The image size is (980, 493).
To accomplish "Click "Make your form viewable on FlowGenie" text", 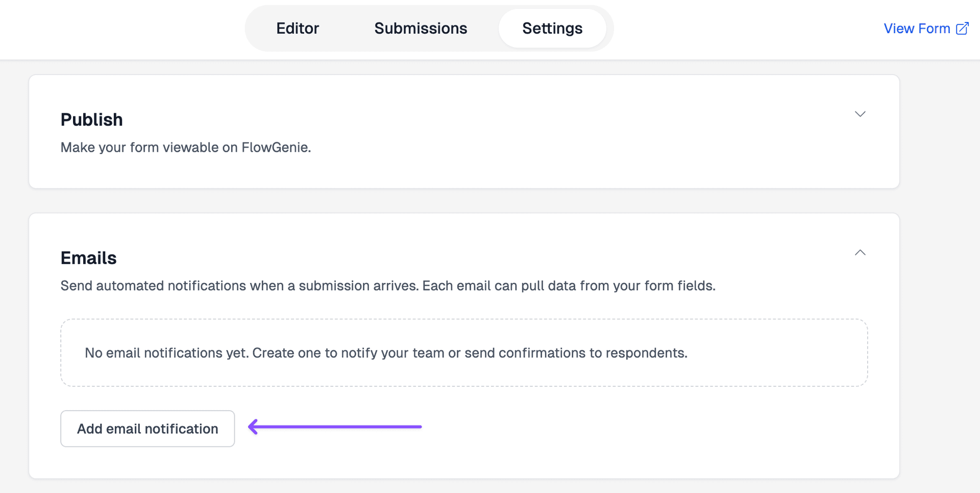I will 185,147.
